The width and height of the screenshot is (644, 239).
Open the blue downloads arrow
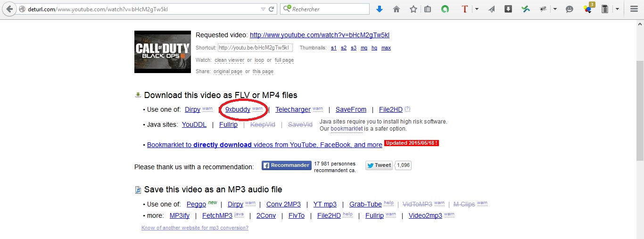click(x=380, y=9)
